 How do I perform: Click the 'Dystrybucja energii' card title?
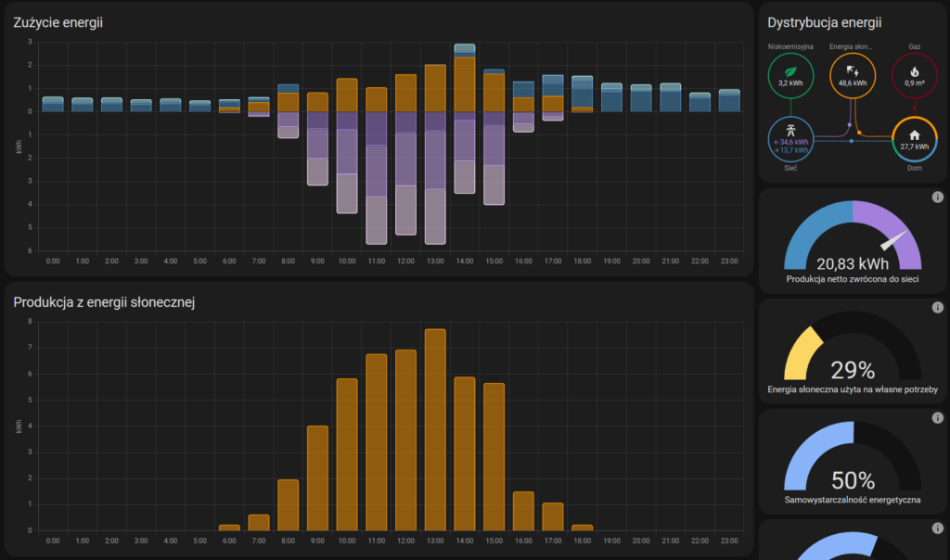824,22
